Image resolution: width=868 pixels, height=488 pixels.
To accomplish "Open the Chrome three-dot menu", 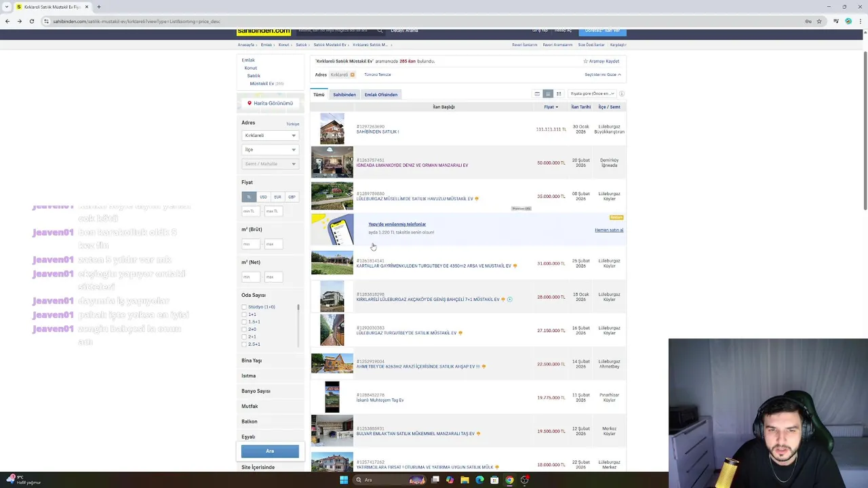I will coord(861,21).
